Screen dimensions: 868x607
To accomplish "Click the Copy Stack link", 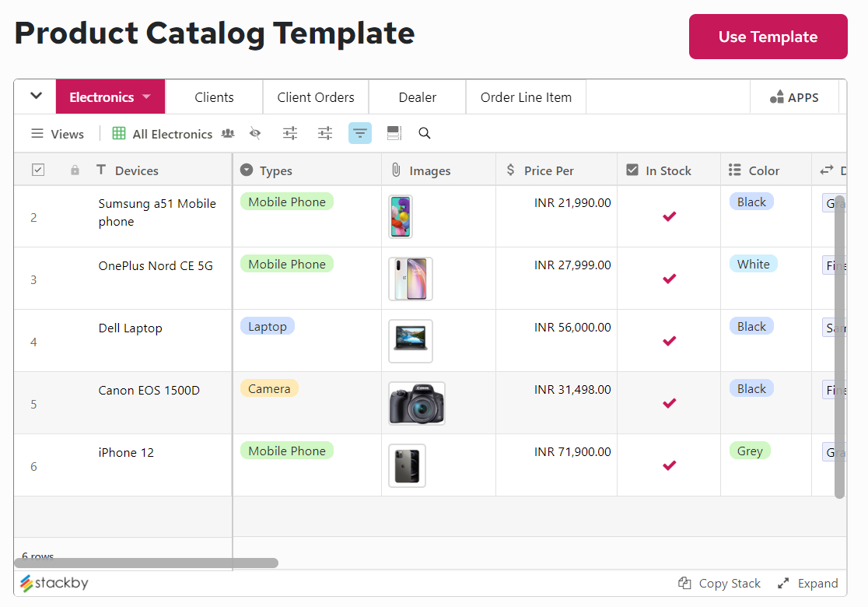I will tap(719, 583).
